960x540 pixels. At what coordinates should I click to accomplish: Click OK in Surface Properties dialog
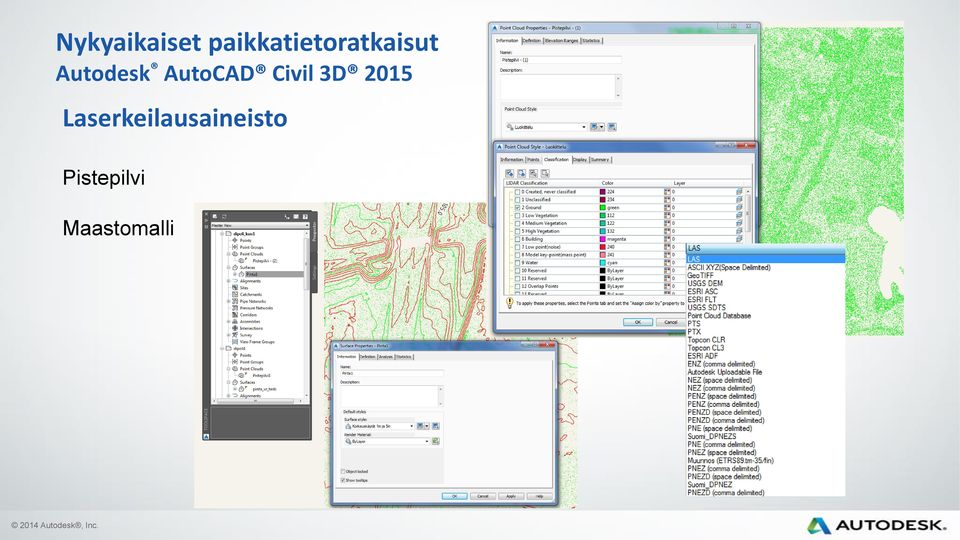[x=454, y=496]
